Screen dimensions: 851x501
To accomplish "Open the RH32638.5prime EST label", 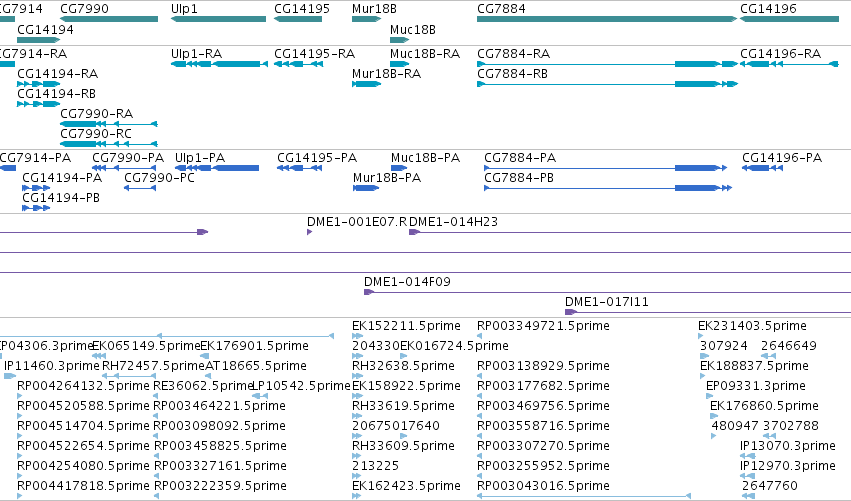I will pos(403,366).
